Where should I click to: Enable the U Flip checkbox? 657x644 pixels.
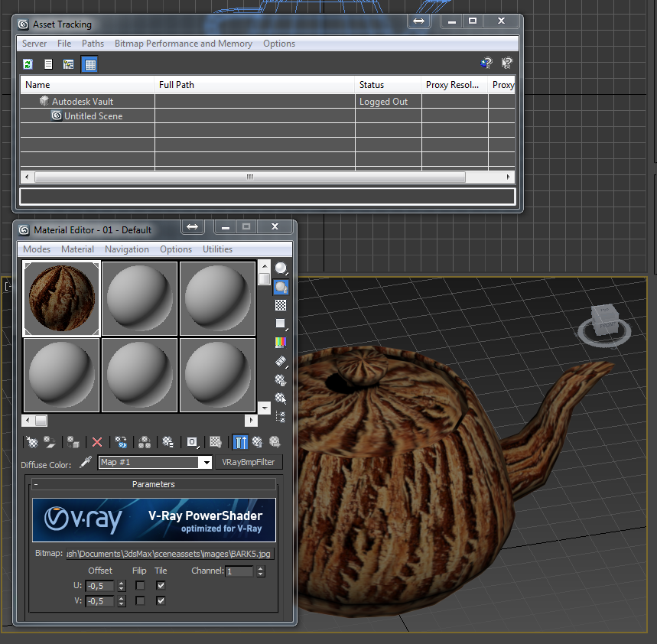(140, 586)
